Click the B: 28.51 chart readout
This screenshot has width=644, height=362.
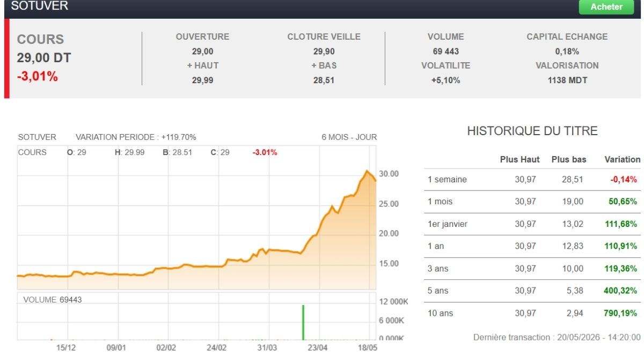point(177,152)
